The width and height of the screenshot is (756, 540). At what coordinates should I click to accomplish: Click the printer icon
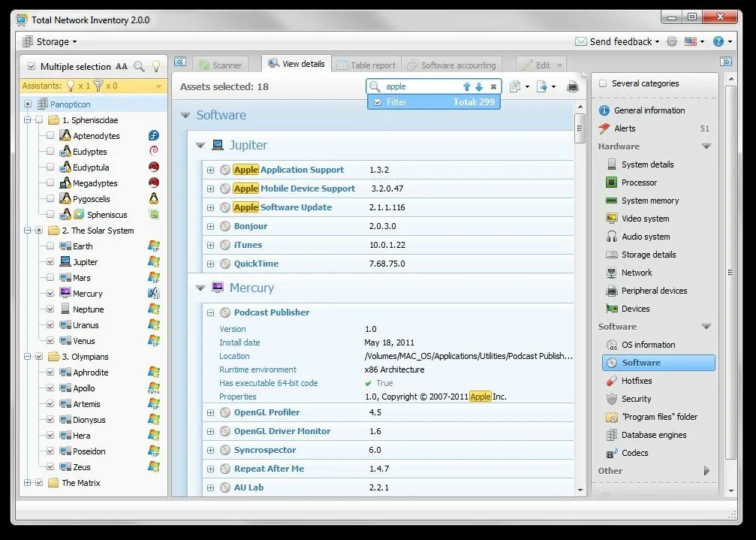pos(573,87)
